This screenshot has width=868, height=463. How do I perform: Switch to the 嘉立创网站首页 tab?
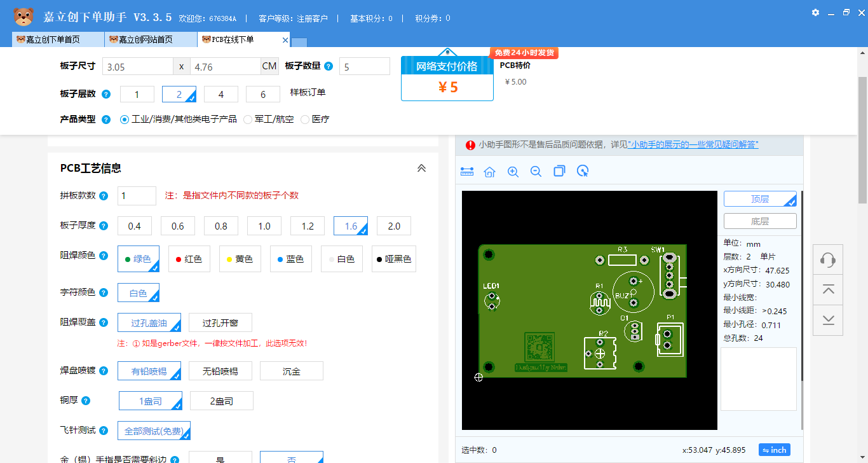pos(151,39)
